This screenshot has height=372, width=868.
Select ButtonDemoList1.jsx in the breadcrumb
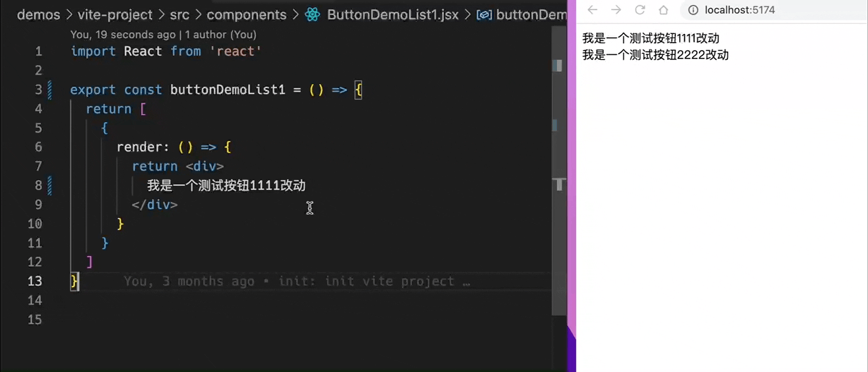(393, 14)
